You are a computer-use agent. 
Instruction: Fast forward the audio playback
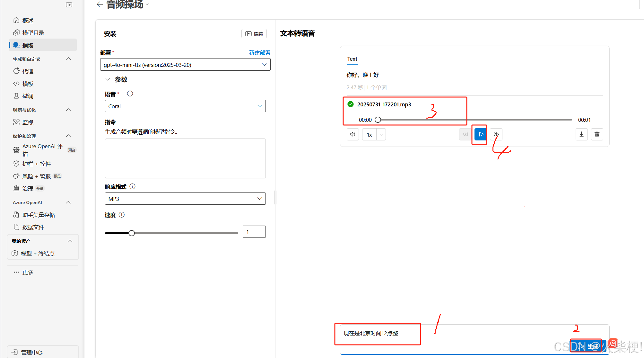[496, 134]
